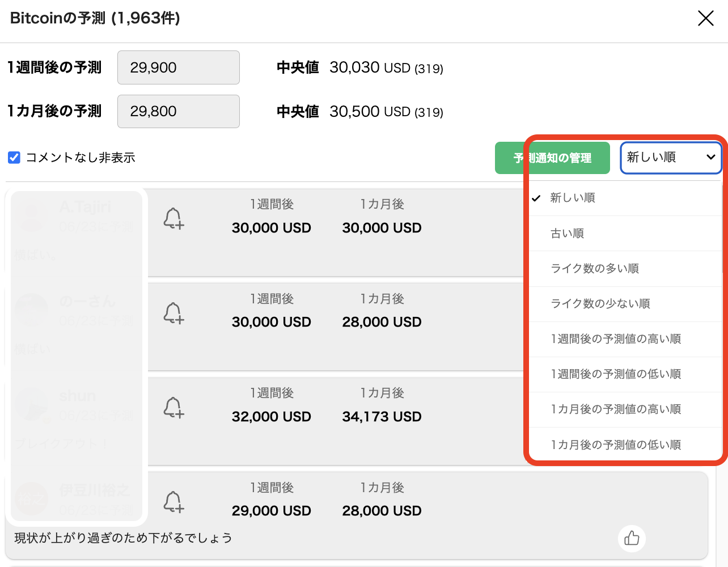
Task: Like the comment with thumbs-up icon
Action: coord(632,538)
